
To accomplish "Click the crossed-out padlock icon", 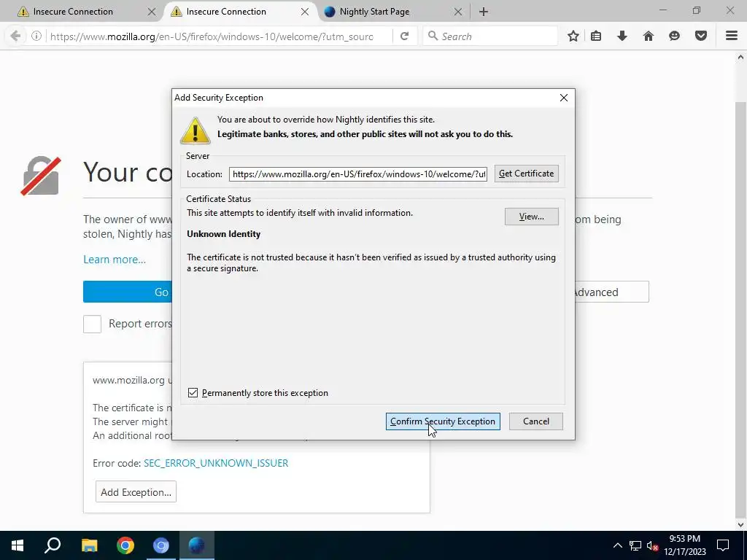I will coord(41,176).
